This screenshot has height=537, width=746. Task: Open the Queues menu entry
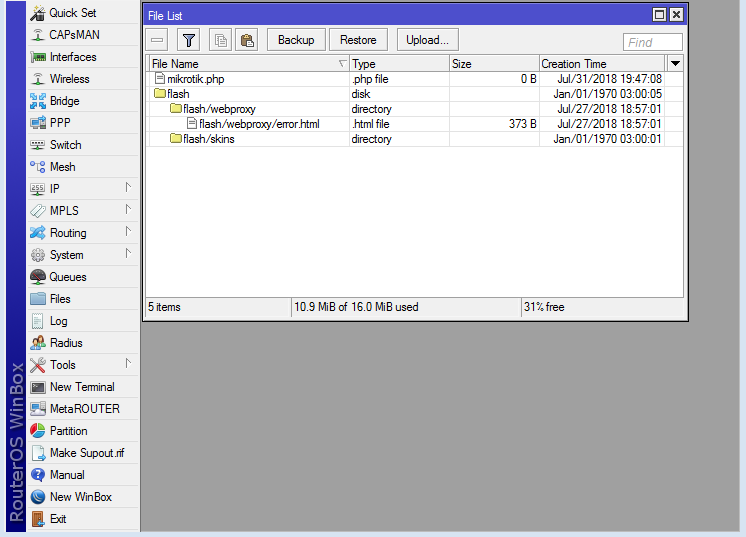tap(83, 277)
